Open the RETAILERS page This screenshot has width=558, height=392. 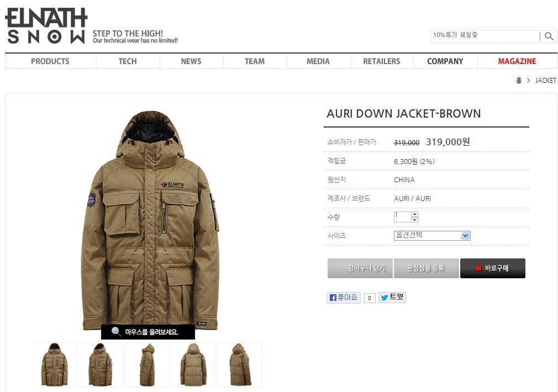click(382, 61)
